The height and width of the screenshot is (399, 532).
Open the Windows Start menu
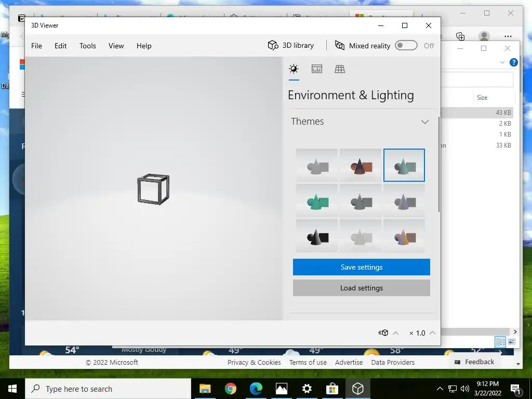pyautogui.click(x=12, y=389)
